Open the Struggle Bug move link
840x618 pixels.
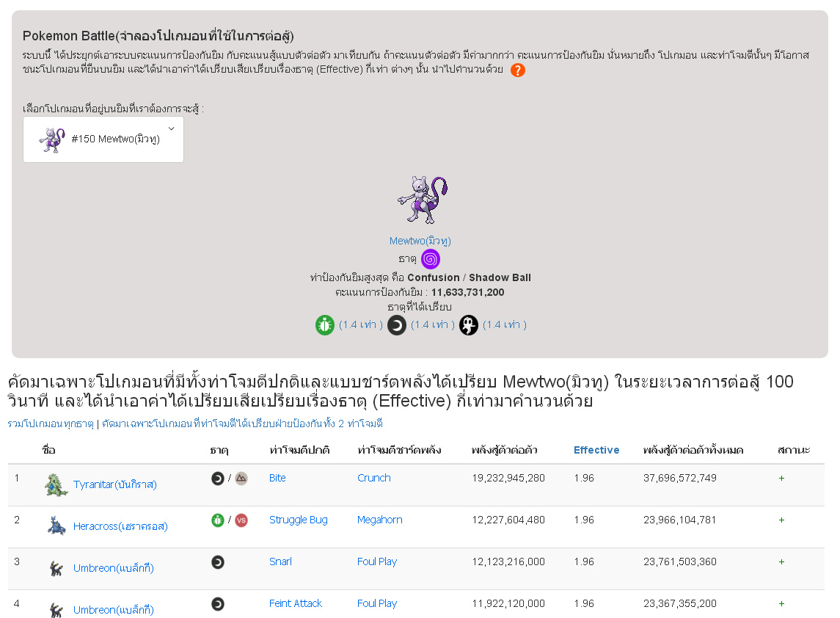click(298, 520)
